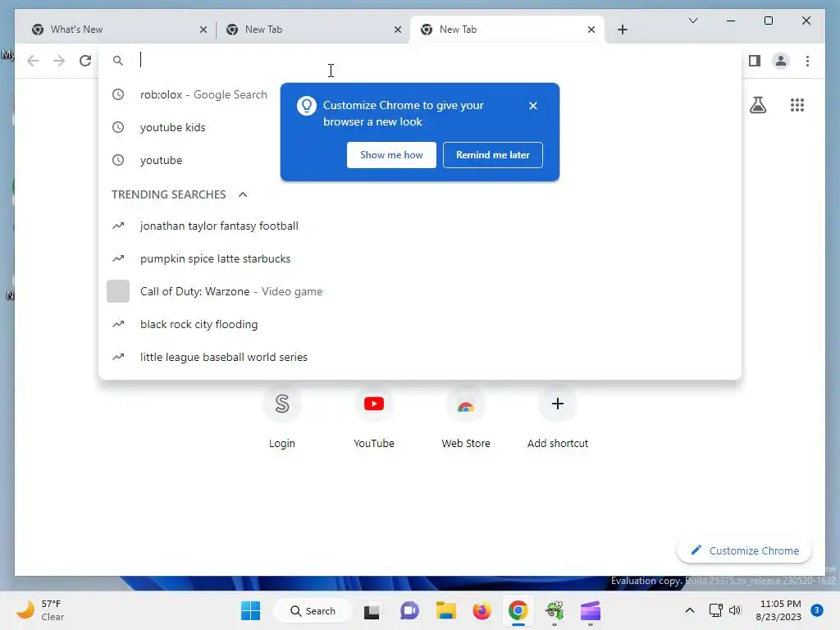Image resolution: width=840 pixels, height=630 pixels.
Task: Click Show me how button
Action: (x=391, y=155)
